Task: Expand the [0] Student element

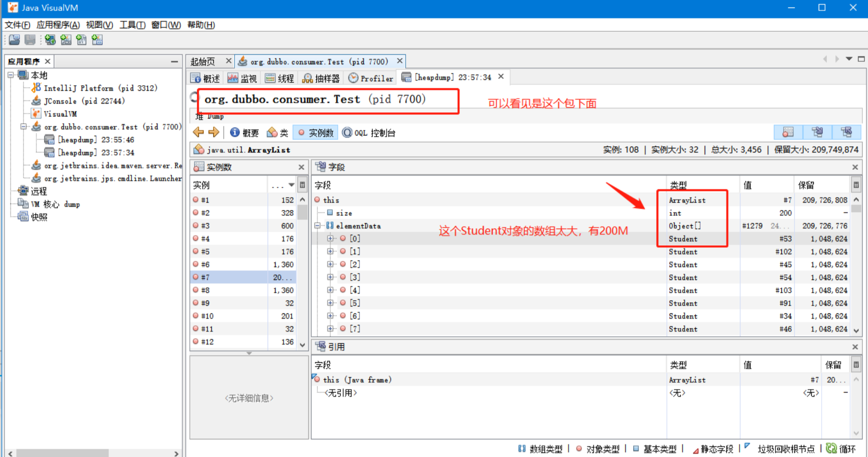Action: coord(330,238)
